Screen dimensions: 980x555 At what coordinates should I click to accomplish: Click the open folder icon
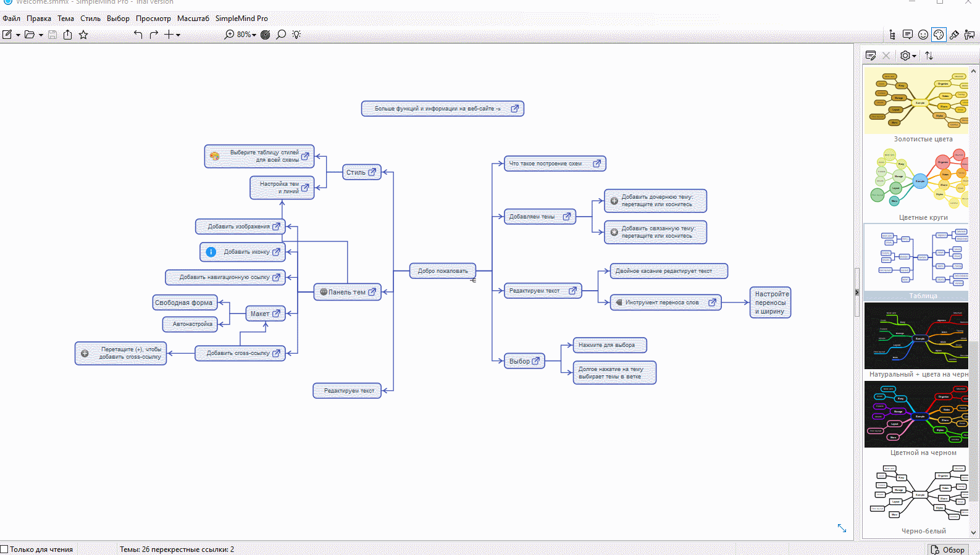click(x=29, y=35)
